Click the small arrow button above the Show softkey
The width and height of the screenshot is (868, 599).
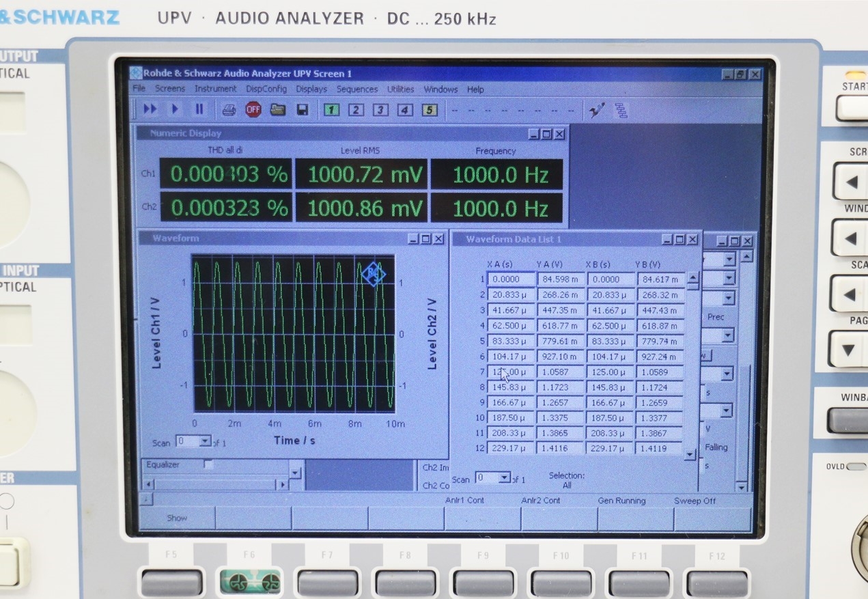coord(145,499)
